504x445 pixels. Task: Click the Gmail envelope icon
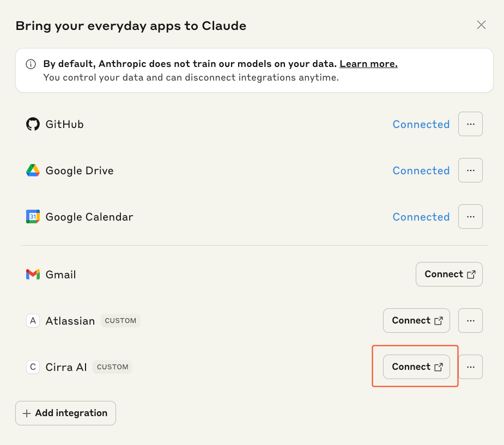(33, 275)
